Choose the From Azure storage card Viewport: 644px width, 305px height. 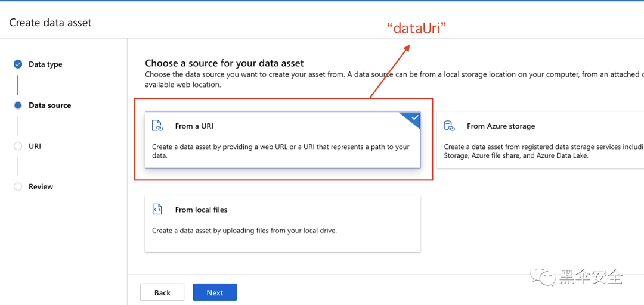point(540,139)
